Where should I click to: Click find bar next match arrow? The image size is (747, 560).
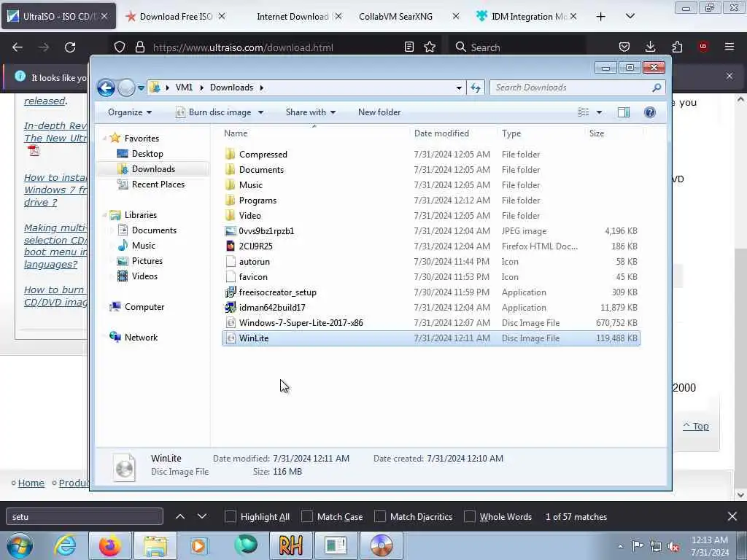tap(202, 517)
